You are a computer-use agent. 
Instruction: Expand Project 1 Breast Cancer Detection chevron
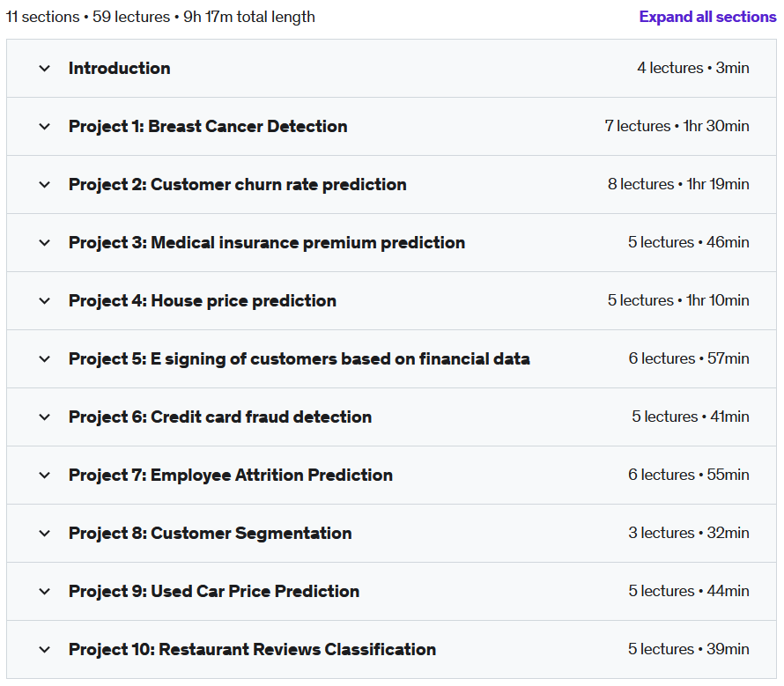[x=45, y=127]
